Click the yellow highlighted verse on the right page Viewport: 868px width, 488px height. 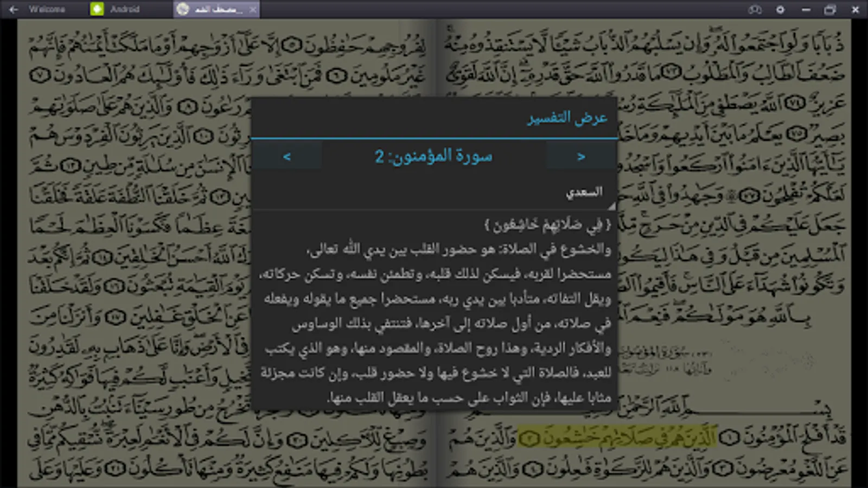pyautogui.click(x=617, y=437)
